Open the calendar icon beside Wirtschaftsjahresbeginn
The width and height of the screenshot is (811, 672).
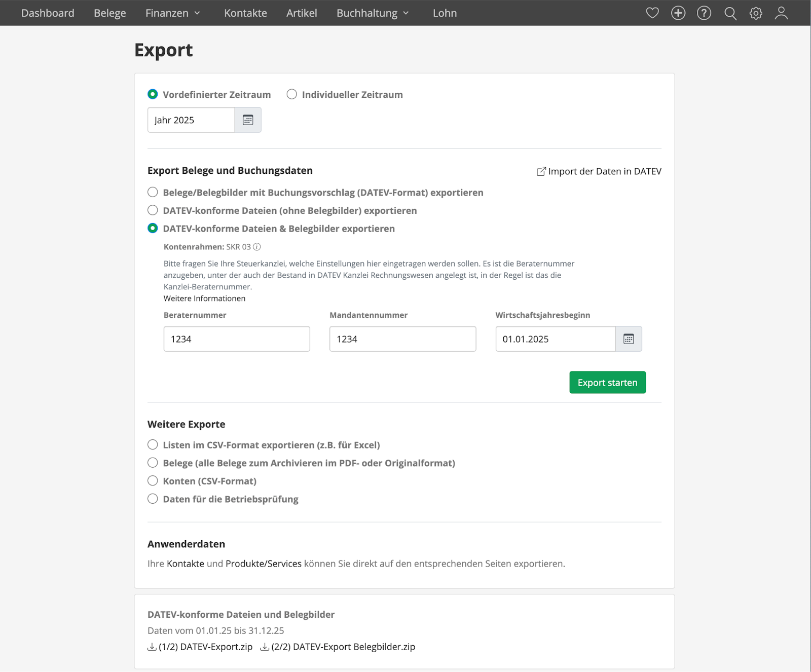pos(629,339)
